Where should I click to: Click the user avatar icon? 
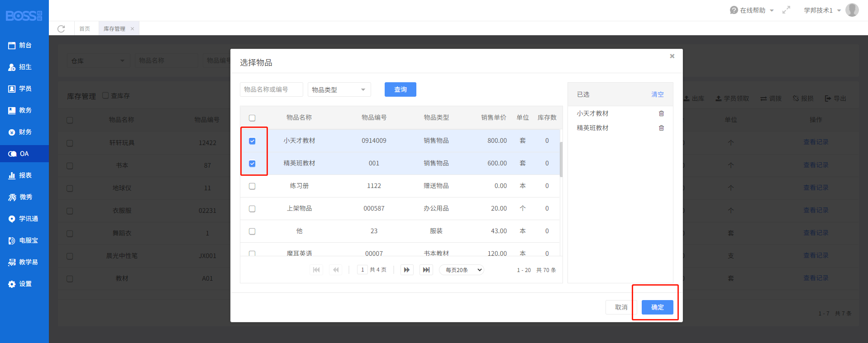click(852, 10)
